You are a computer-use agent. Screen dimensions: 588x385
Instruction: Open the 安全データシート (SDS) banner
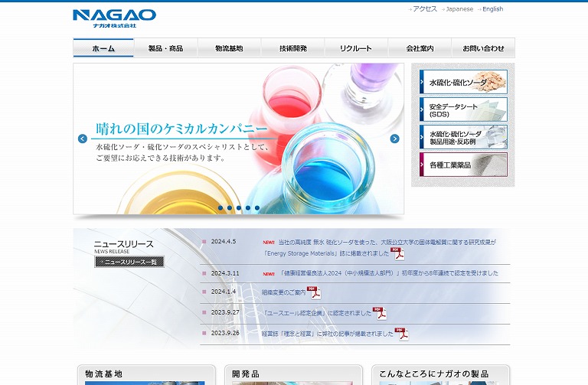(463, 109)
